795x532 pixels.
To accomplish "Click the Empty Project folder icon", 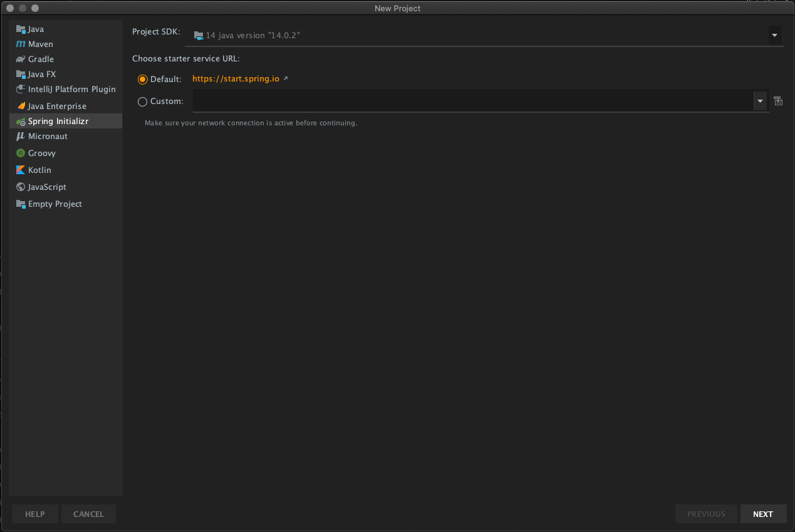I will 21,204.
